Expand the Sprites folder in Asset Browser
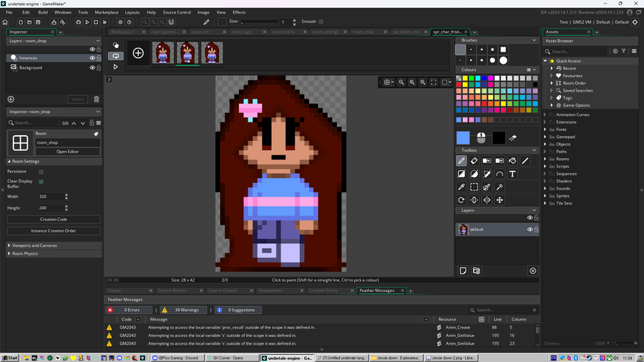 (545, 195)
